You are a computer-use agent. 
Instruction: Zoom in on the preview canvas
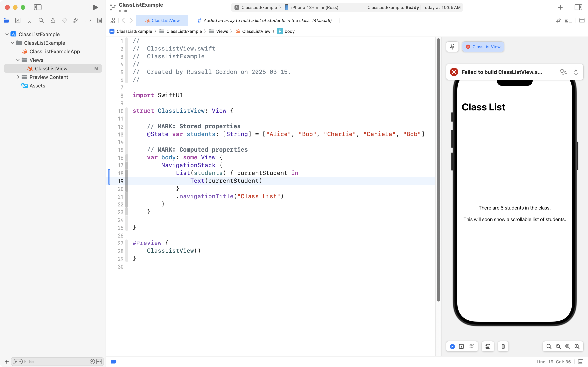coord(577,347)
